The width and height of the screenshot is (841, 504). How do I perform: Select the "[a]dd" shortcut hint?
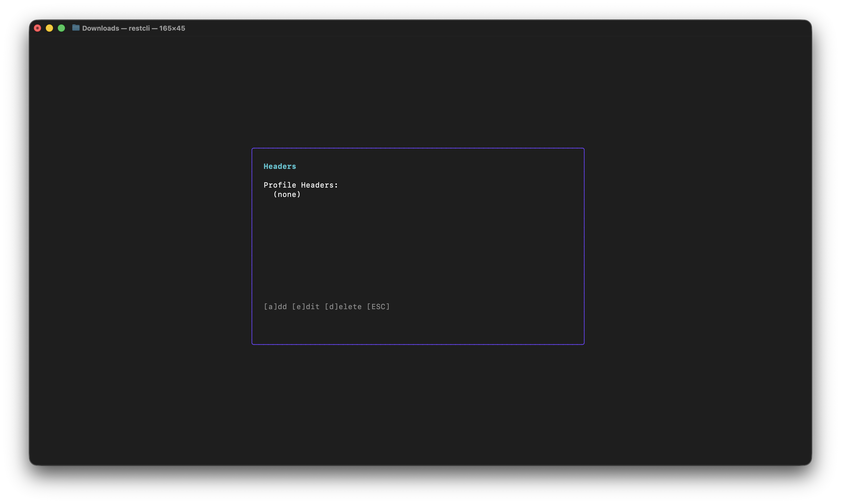[275, 306]
